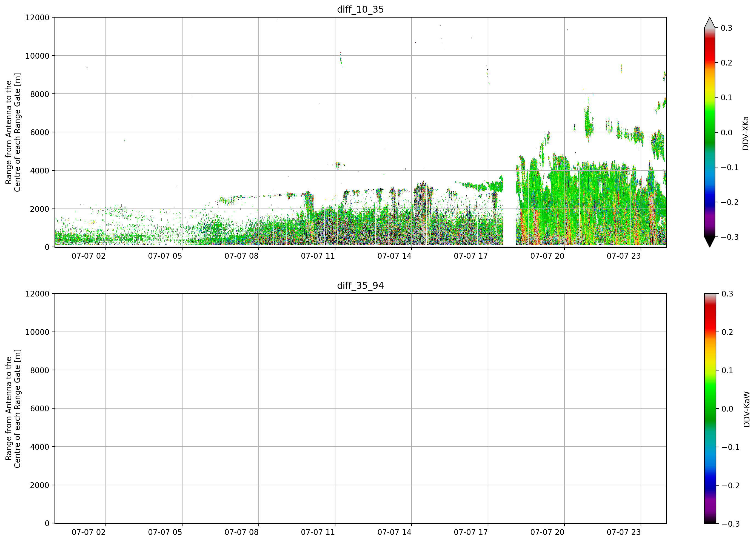Click the range y-axis label of diff_35_94 plot

pos(13,409)
